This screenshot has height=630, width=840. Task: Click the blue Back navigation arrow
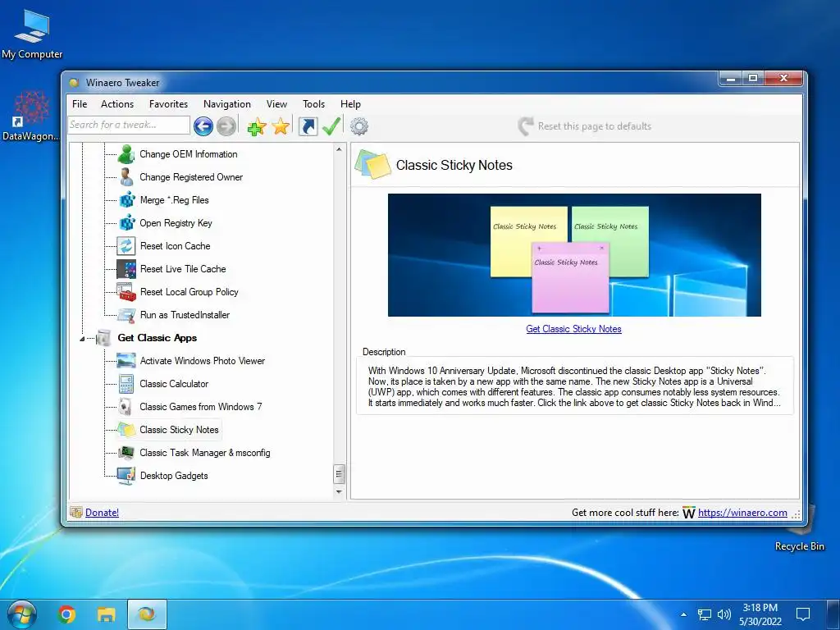point(203,126)
